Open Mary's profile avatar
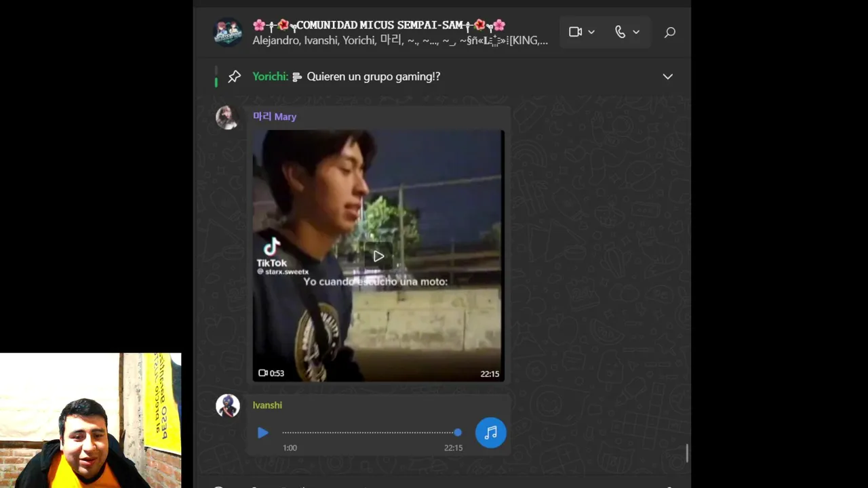868x488 pixels. click(x=227, y=117)
